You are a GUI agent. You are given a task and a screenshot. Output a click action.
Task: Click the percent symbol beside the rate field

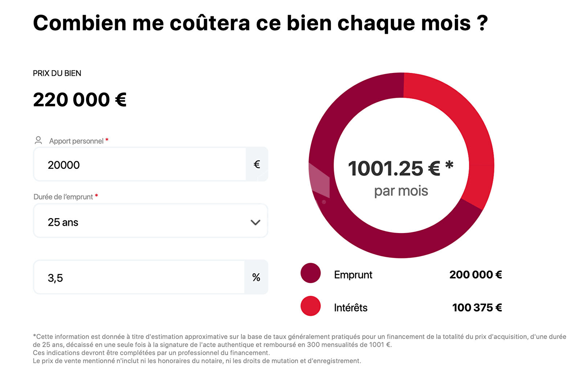[256, 277]
